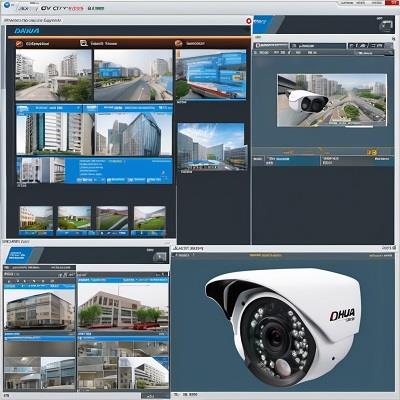Click the red circular icon beside the top panel divider
Viewport: 400px width, 400px height.
pos(249,21)
